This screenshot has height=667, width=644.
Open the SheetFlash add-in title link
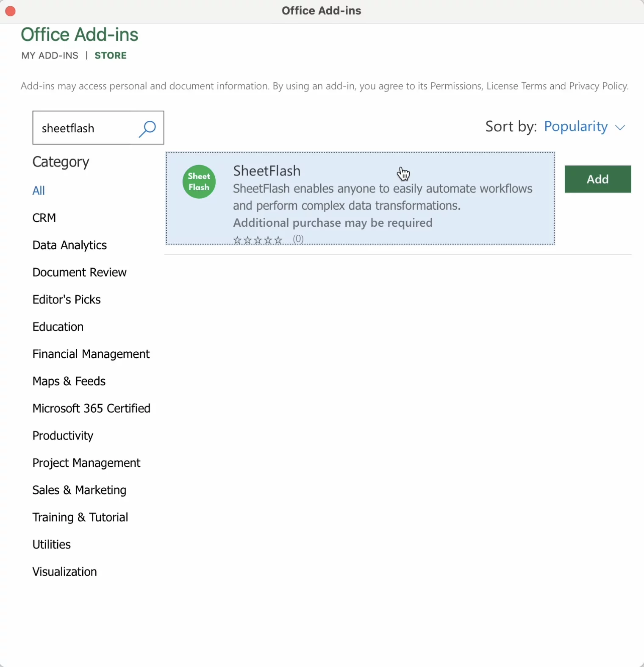[x=266, y=171]
